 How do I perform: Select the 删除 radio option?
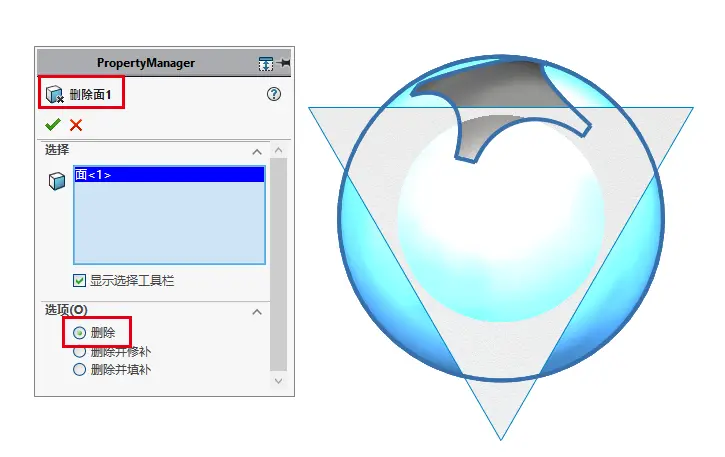point(80,333)
